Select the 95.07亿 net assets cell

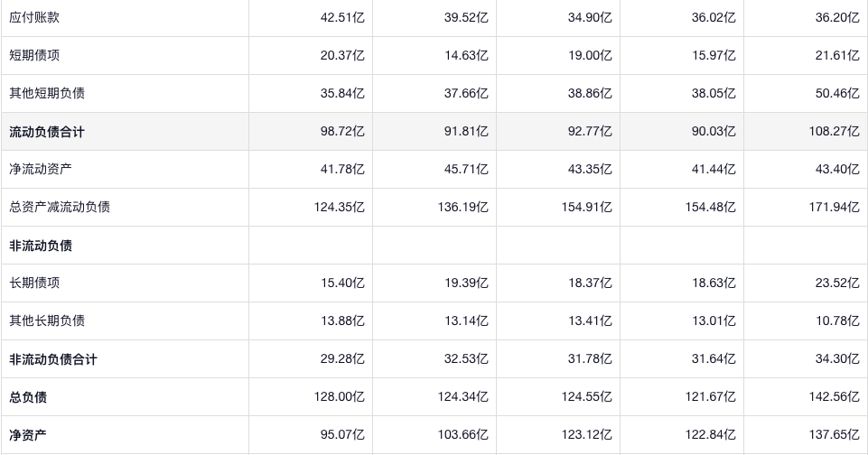(x=342, y=435)
